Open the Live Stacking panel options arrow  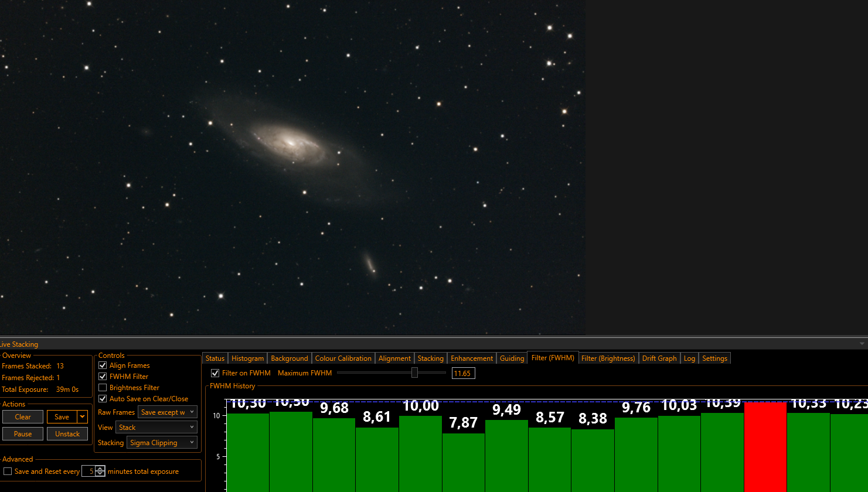tap(862, 344)
